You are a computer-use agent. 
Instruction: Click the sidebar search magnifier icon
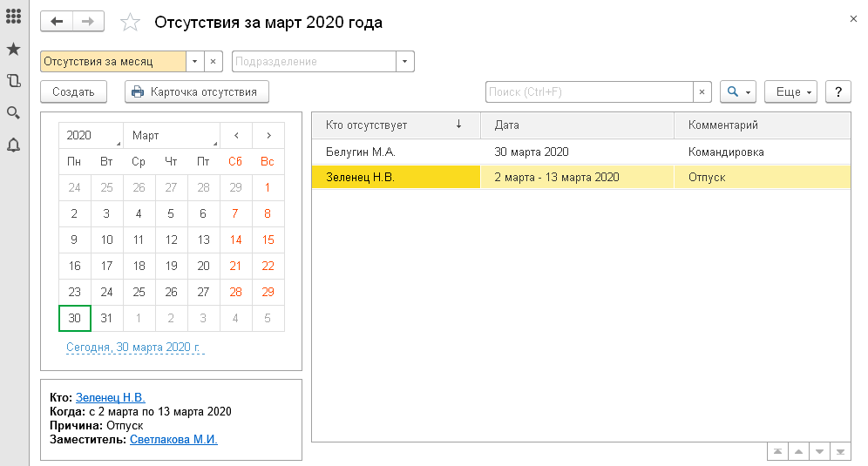click(x=13, y=112)
